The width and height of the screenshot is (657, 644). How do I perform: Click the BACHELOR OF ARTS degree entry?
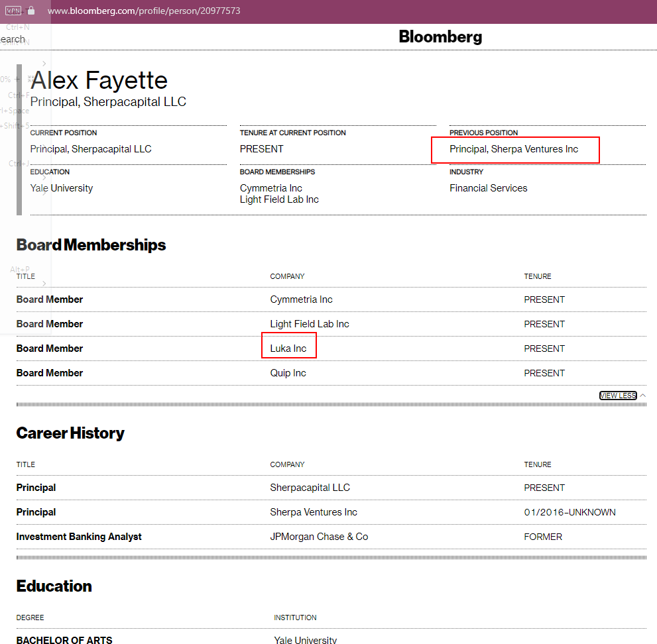tap(64, 640)
